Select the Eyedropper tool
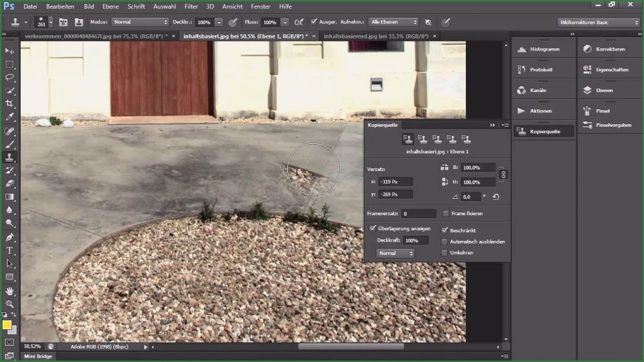The width and height of the screenshot is (644, 362). (9, 117)
